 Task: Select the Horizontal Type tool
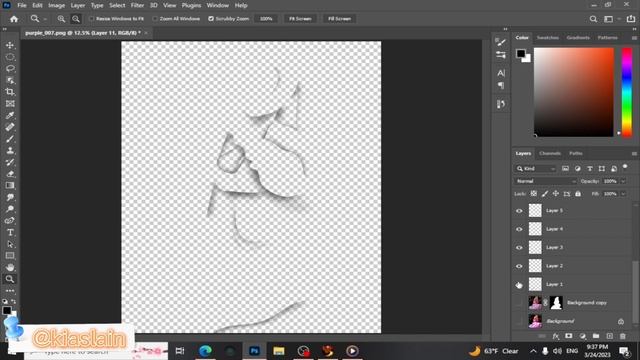coord(10,232)
